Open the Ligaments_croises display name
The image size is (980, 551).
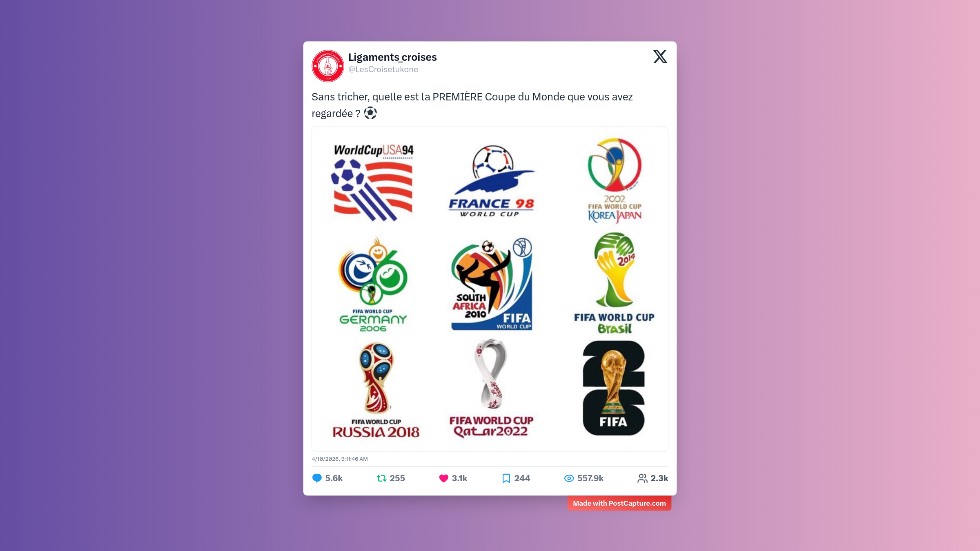tap(392, 57)
